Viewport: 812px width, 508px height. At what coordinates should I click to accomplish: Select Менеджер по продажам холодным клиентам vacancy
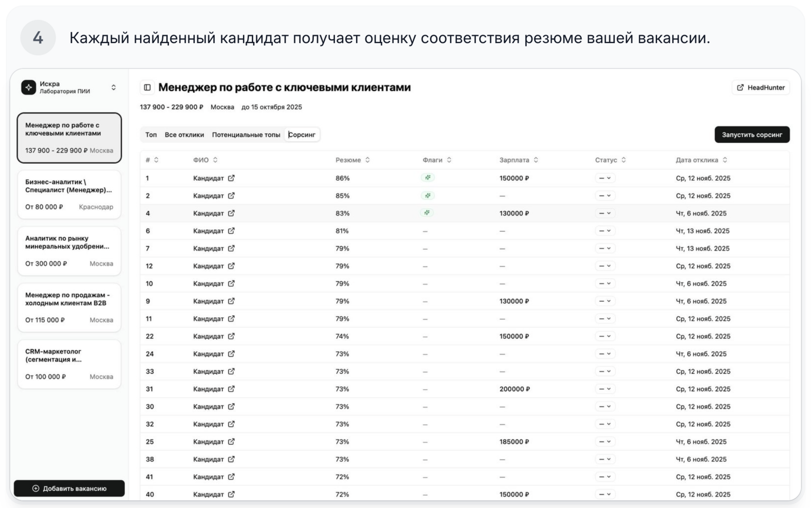(69, 307)
